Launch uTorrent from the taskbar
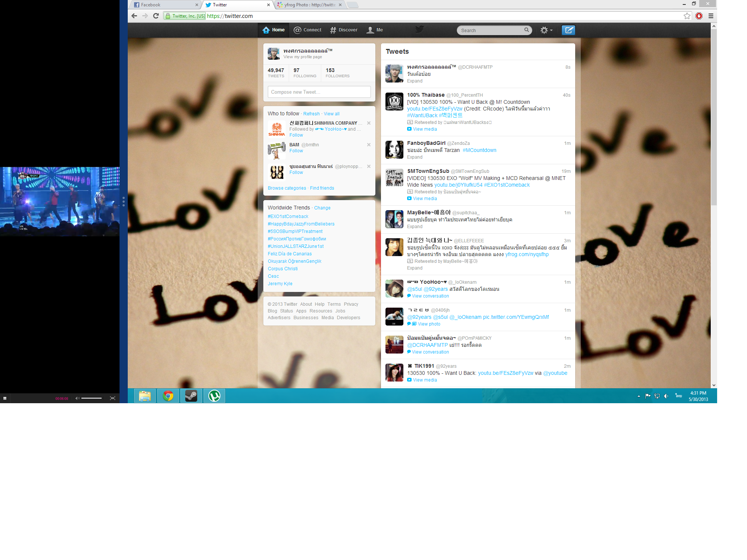747x560 pixels. tap(214, 396)
